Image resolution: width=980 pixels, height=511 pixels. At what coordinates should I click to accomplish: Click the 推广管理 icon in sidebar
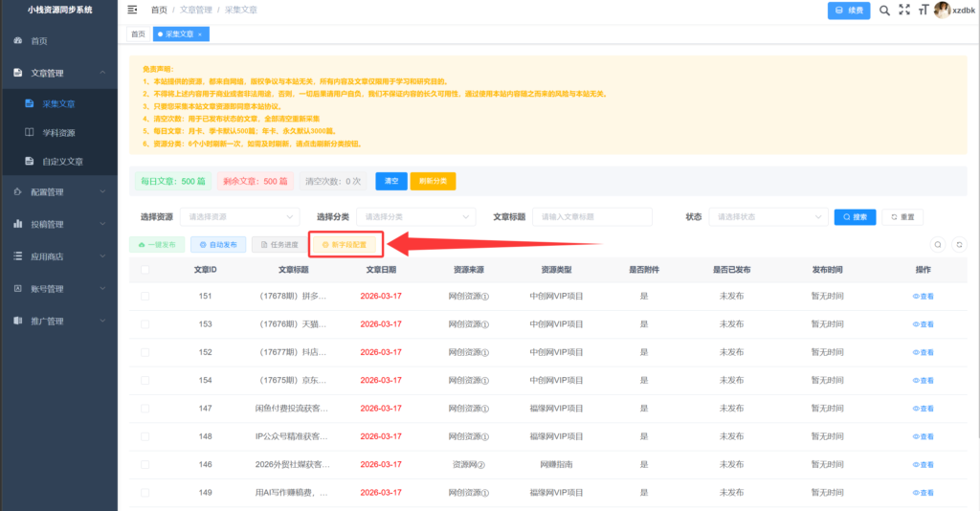pos(18,321)
